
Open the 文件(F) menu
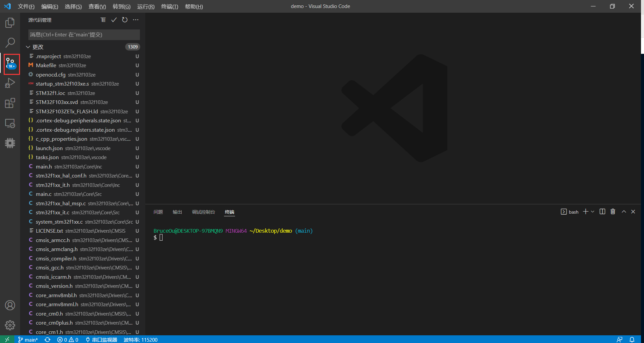pos(26,6)
